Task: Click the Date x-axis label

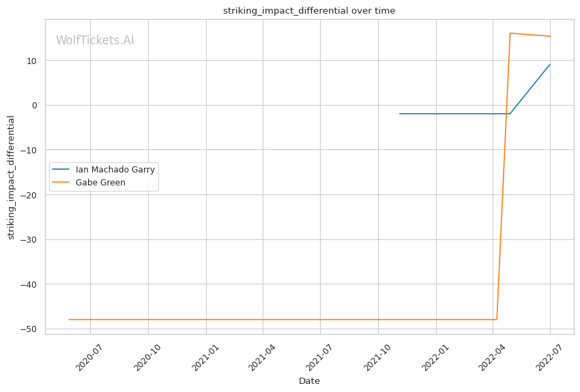Action: coord(309,381)
